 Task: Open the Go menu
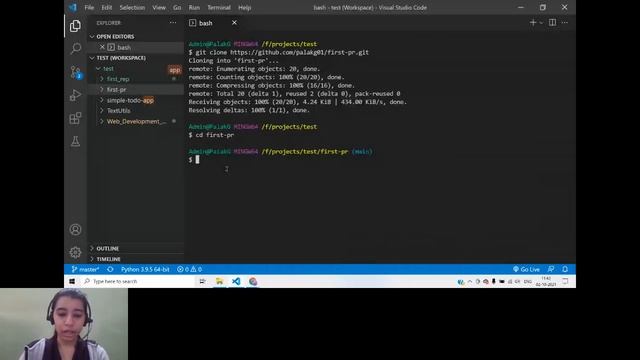[177, 7]
